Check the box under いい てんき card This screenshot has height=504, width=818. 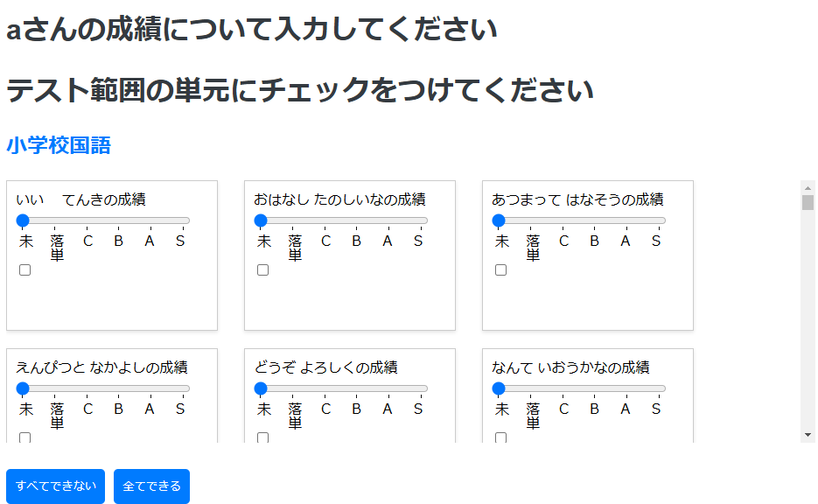click(25, 270)
